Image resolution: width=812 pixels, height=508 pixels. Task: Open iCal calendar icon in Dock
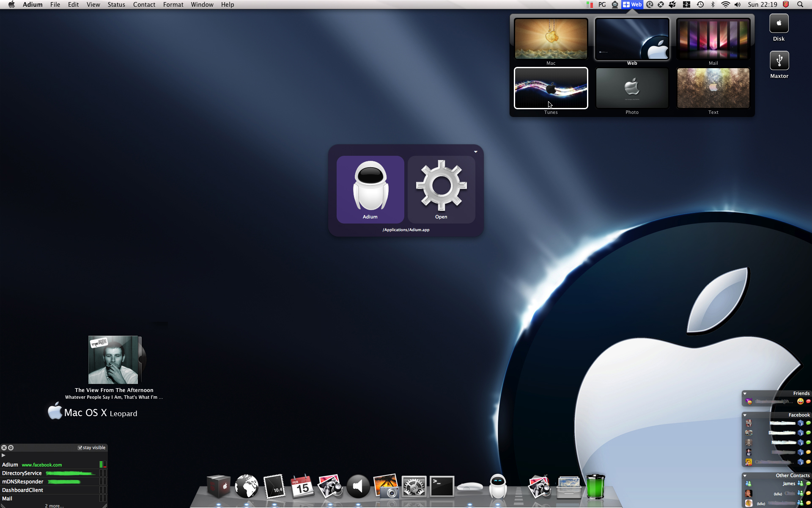pyautogui.click(x=302, y=486)
